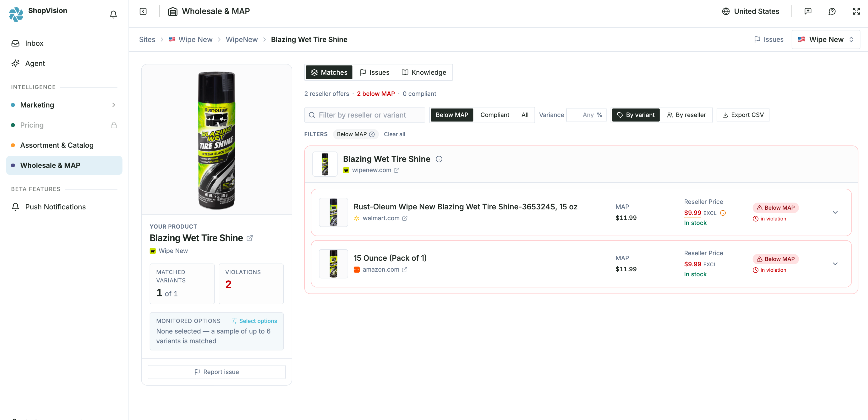This screenshot has width=868, height=420.
Task: Remove the Below MAP filter chip
Action: (372, 134)
